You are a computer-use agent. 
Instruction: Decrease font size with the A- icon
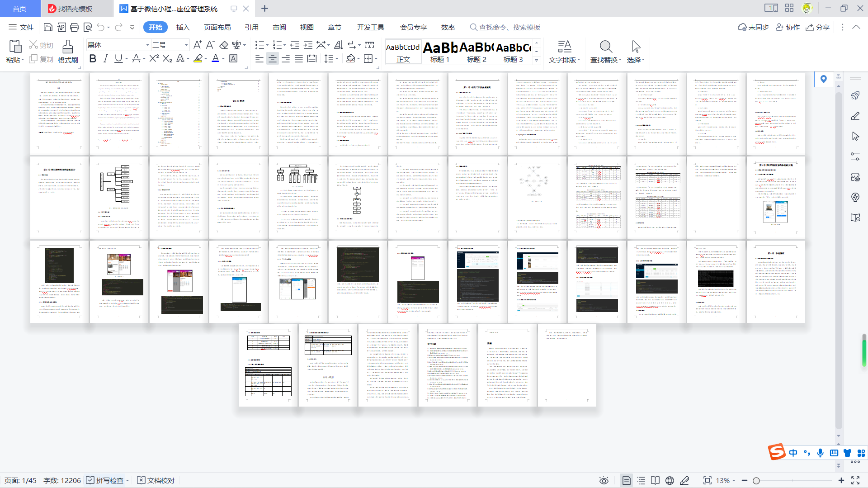tap(210, 45)
